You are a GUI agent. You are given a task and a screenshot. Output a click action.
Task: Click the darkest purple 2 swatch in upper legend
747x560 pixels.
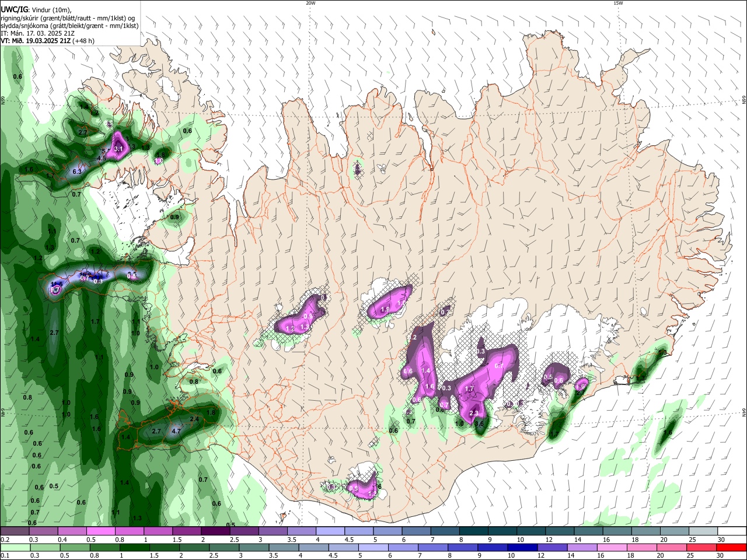215,531
